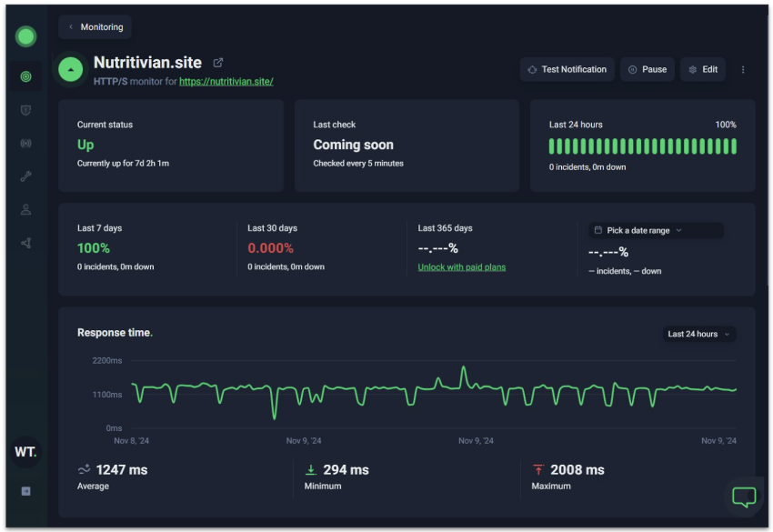Send a Test Notification
Viewport: 773px width, 532px height.
567,69
